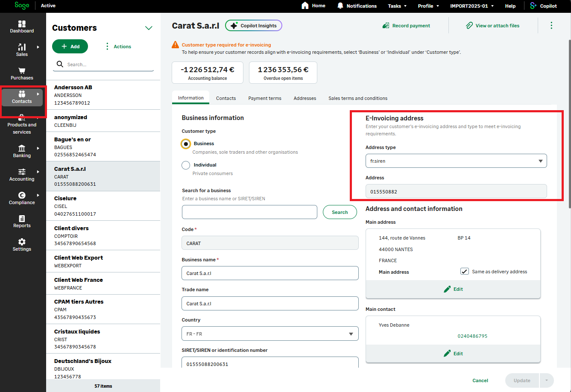Viewport: 571px width, 392px height.
Task: Select the Individual customer type
Action: tap(186, 165)
